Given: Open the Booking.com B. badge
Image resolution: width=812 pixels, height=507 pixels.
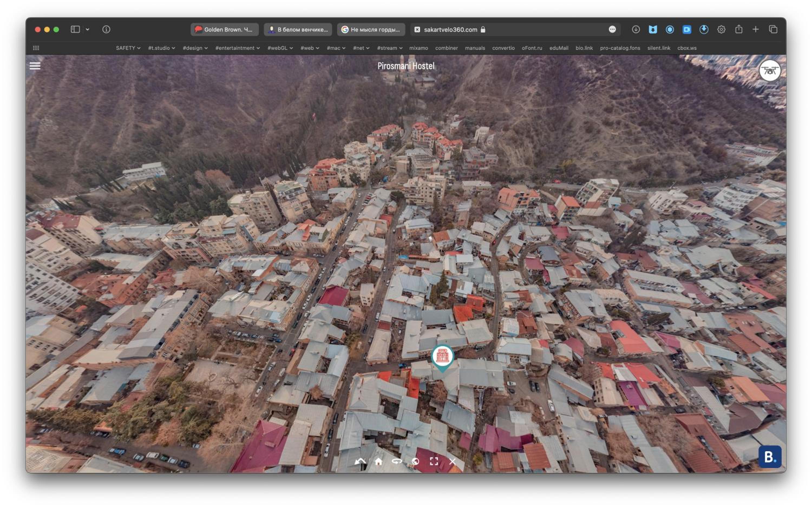Looking at the screenshot, I should click(769, 456).
